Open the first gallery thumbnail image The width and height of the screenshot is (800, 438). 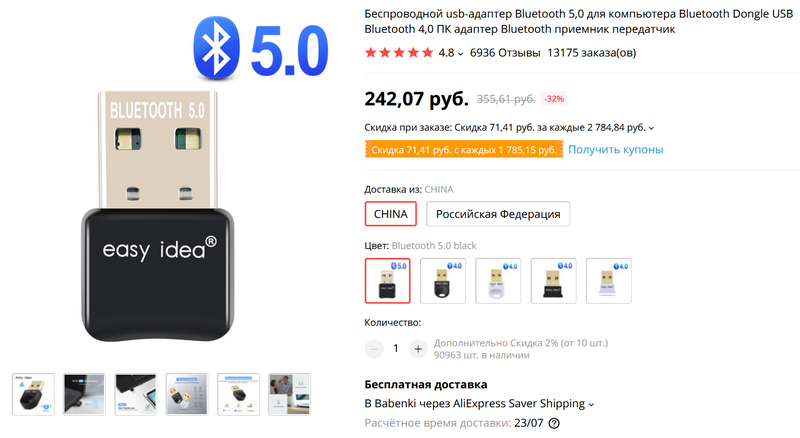(31, 394)
